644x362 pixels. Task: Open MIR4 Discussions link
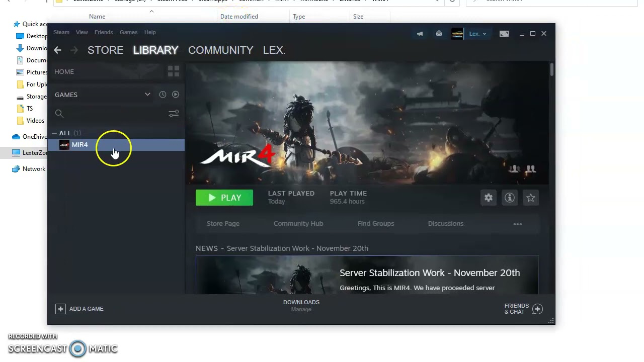point(446,224)
